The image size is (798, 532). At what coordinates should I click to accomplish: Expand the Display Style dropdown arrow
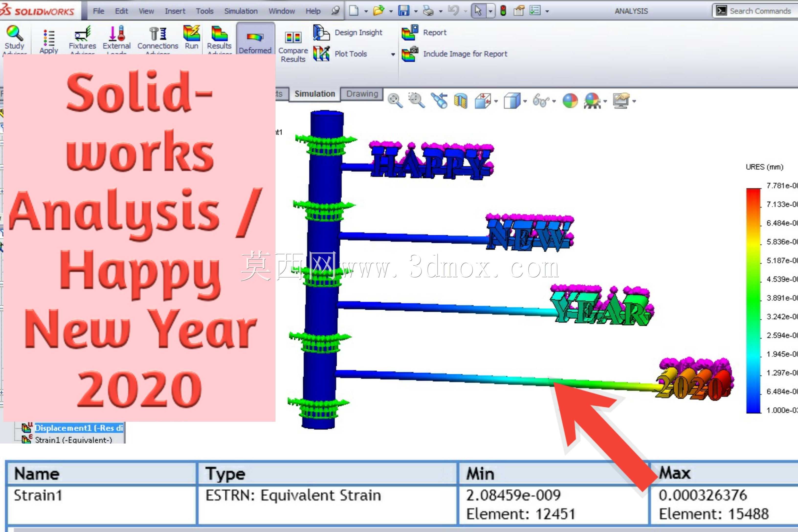click(x=525, y=101)
